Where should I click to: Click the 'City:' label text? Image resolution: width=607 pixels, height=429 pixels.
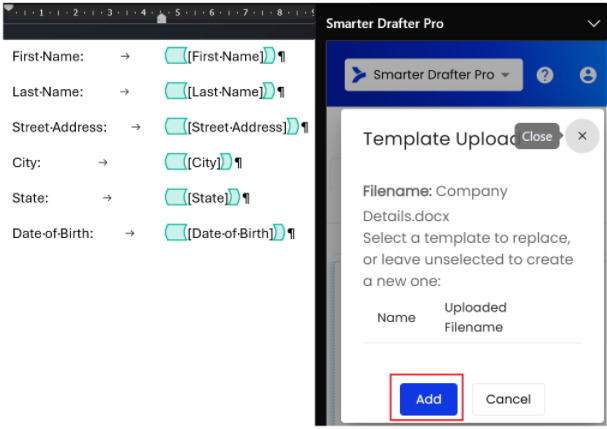[26, 163]
